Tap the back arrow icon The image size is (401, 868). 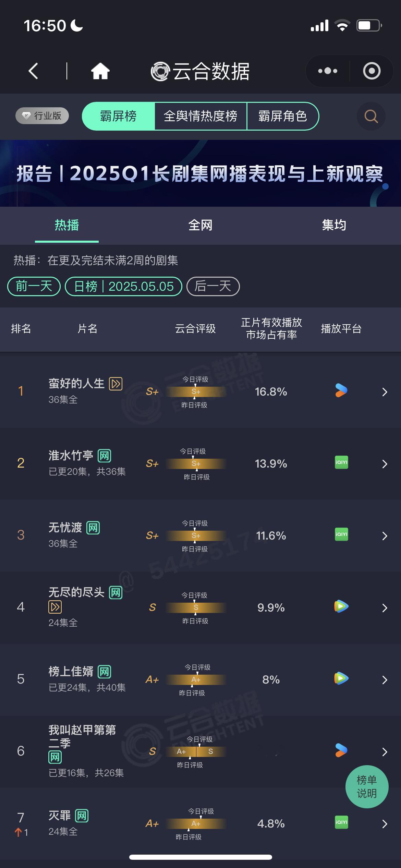[33, 71]
